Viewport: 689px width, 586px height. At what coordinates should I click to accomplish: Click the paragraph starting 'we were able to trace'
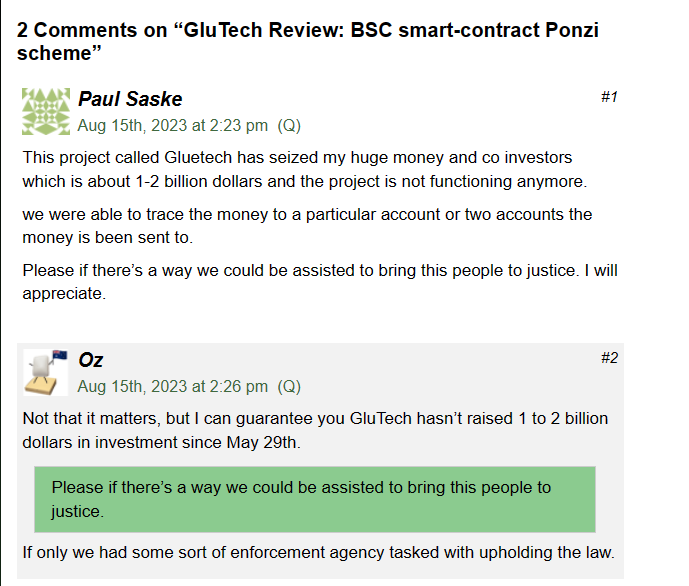tap(307, 226)
